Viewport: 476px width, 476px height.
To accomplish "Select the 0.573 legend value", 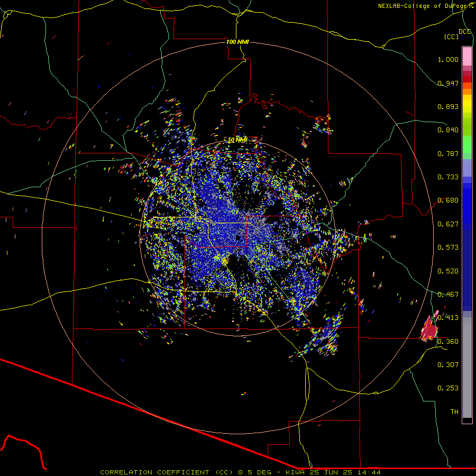I will point(448,248).
